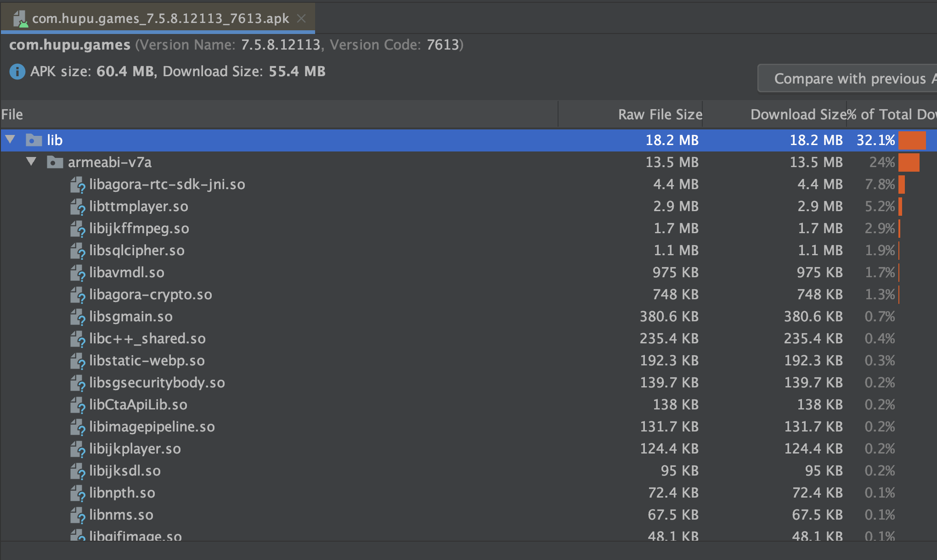Sort by the Download Size column header

coord(797,115)
